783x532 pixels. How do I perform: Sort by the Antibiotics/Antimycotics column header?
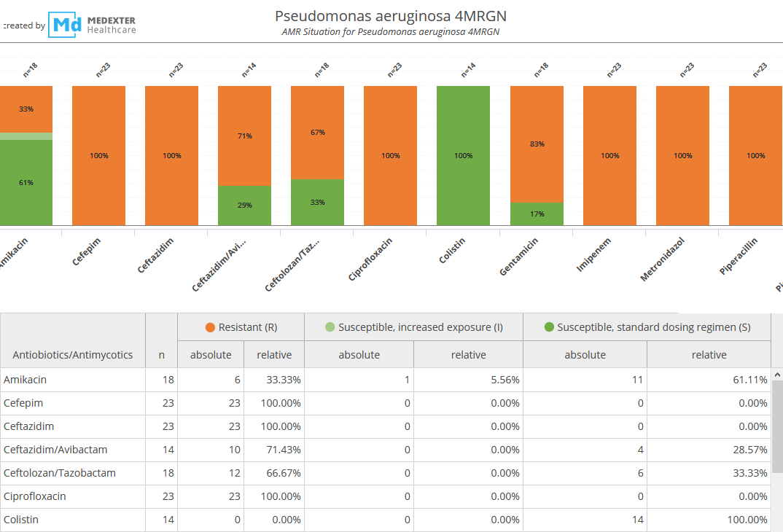coord(73,355)
